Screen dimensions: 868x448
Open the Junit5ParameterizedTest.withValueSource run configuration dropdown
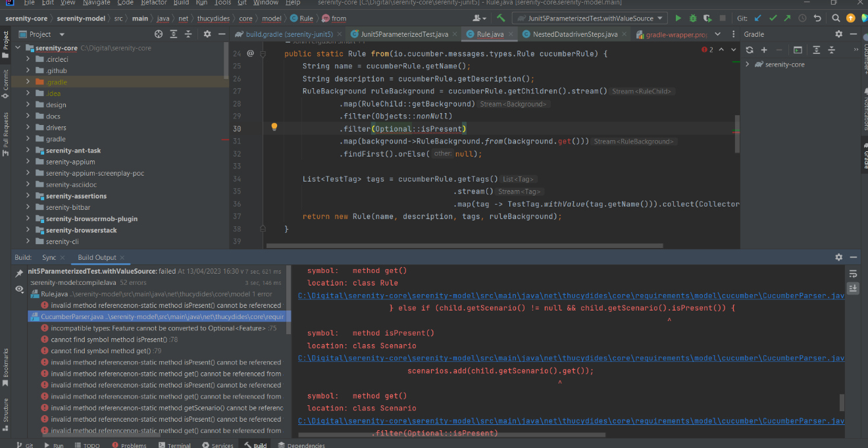point(661,18)
